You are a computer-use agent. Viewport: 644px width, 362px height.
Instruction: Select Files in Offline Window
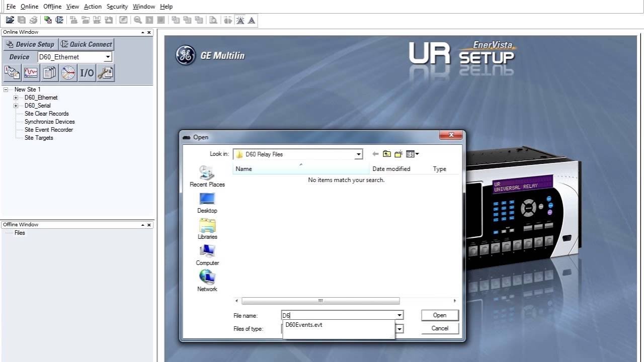coord(20,233)
